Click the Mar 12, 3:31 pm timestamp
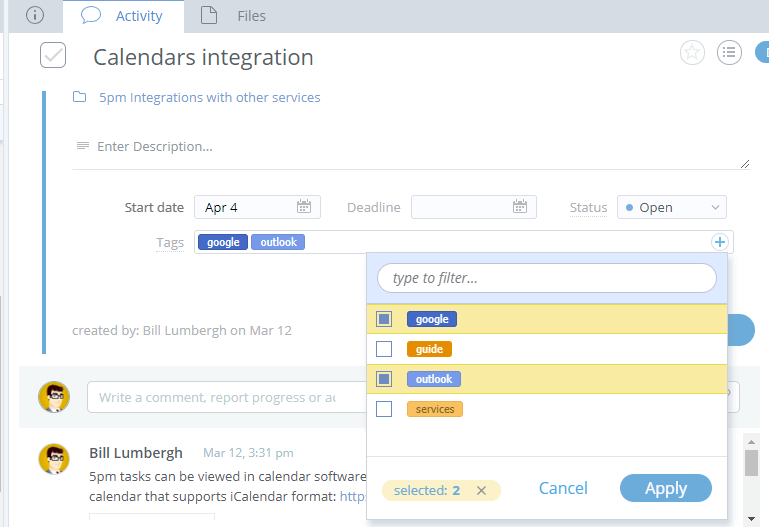 pos(248,453)
